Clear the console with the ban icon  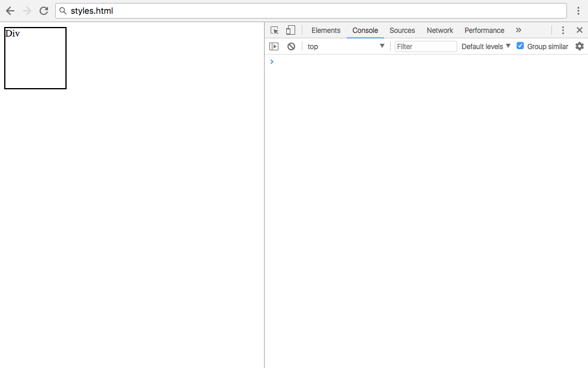tap(291, 46)
